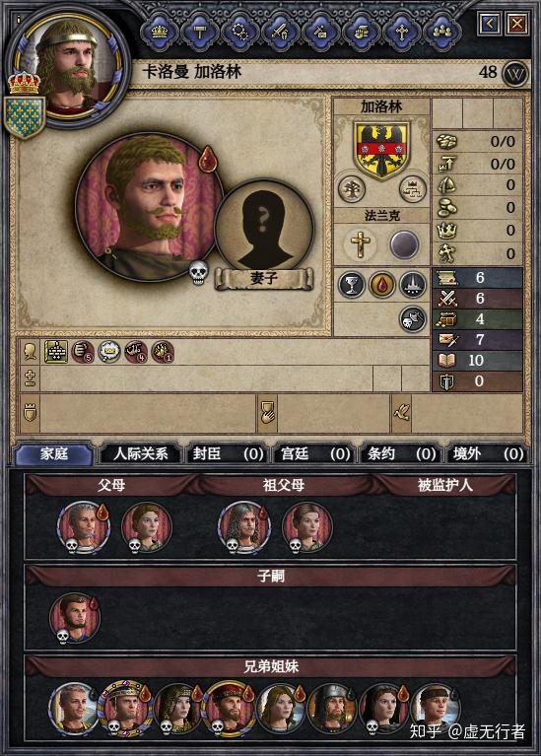Click the chalice trait icon
The image size is (541, 756).
pyautogui.click(x=352, y=285)
